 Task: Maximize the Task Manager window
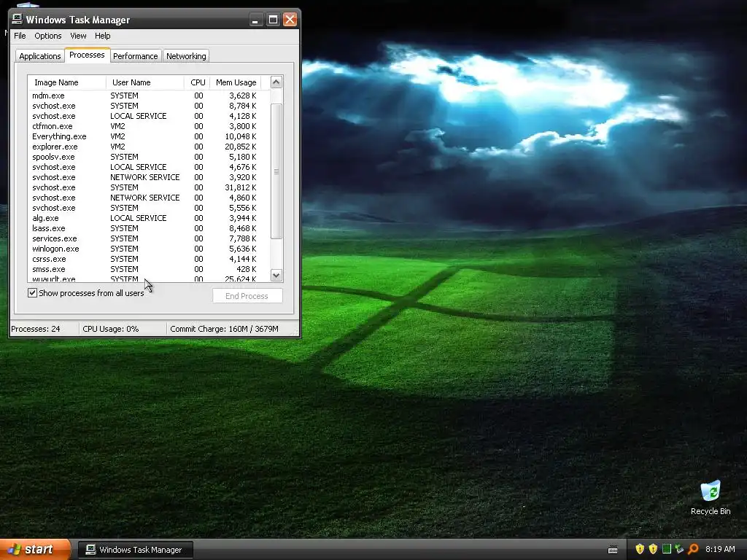273,20
